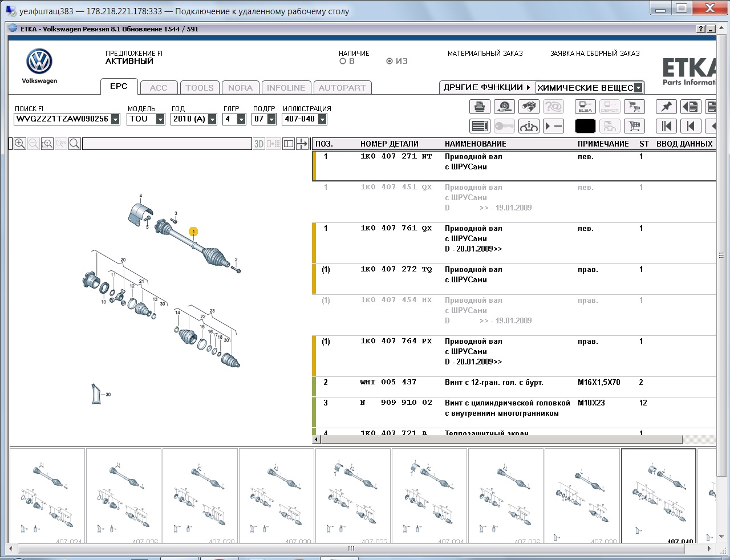Click the magnifier search icon beside text field

pyautogui.click(x=75, y=144)
